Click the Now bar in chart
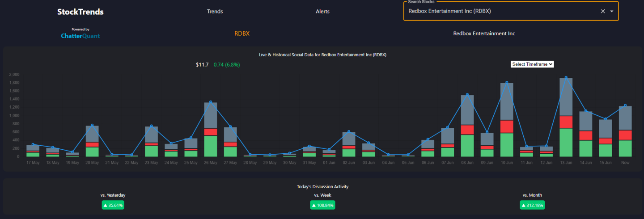The height and width of the screenshot is (219, 644). click(625, 131)
